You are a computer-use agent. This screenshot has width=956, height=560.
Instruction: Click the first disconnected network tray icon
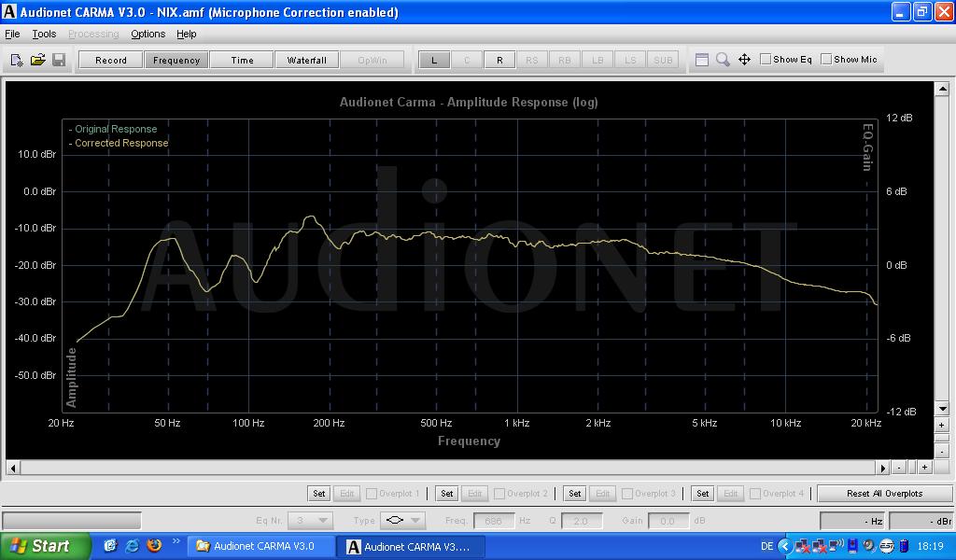click(802, 546)
